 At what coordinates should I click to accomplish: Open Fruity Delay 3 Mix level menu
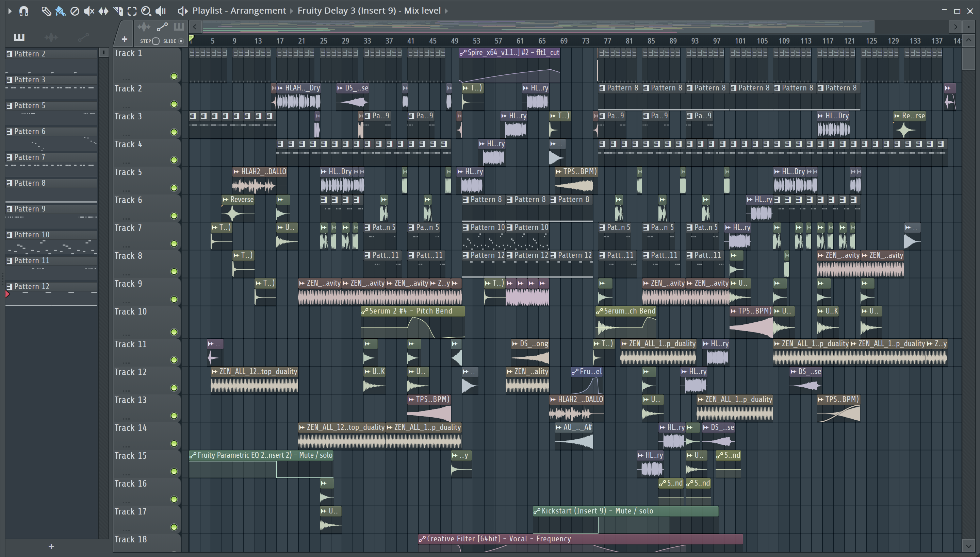tap(369, 11)
